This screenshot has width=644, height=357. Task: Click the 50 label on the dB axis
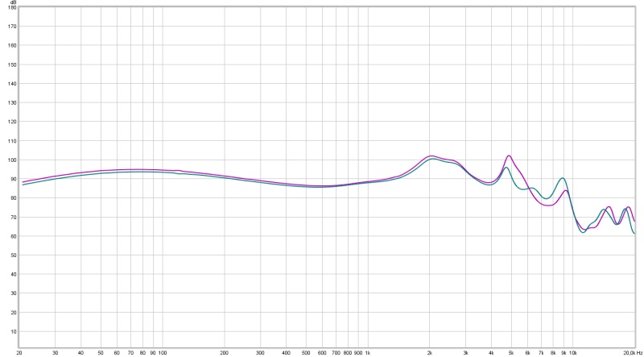click(13, 255)
